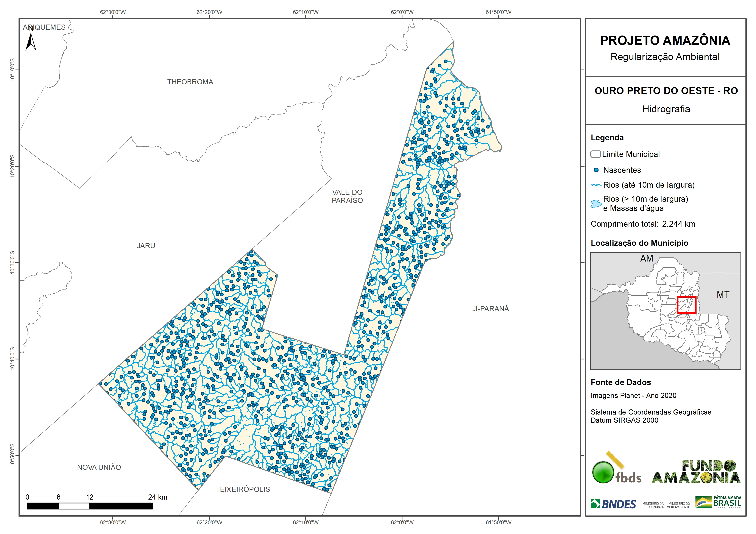
Task: Click the NOVA UNIÃO municipality label
Action: 99,467
